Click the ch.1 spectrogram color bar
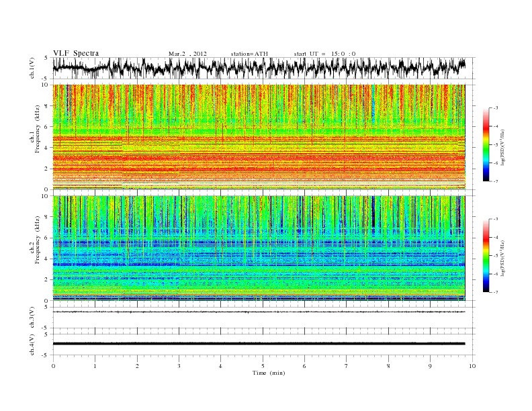The image size is (532, 411). click(x=486, y=144)
